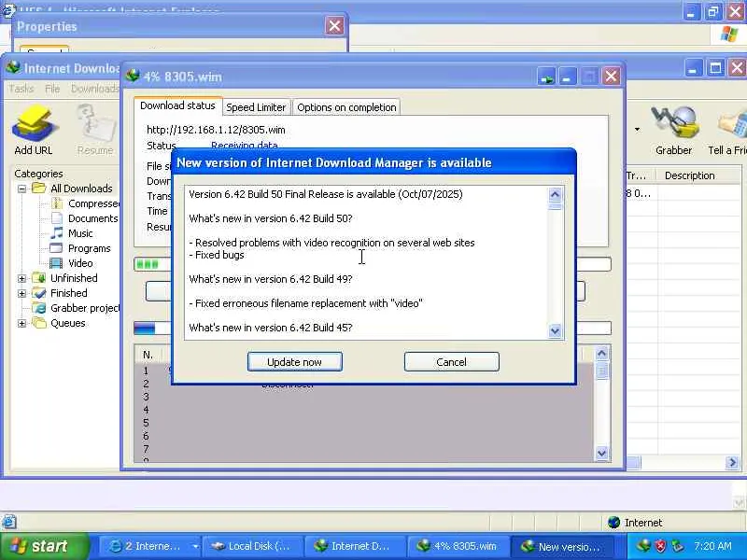Click the download progress bar
Screen dimensions: 747x560
pyautogui.click(x=373, y=264)
